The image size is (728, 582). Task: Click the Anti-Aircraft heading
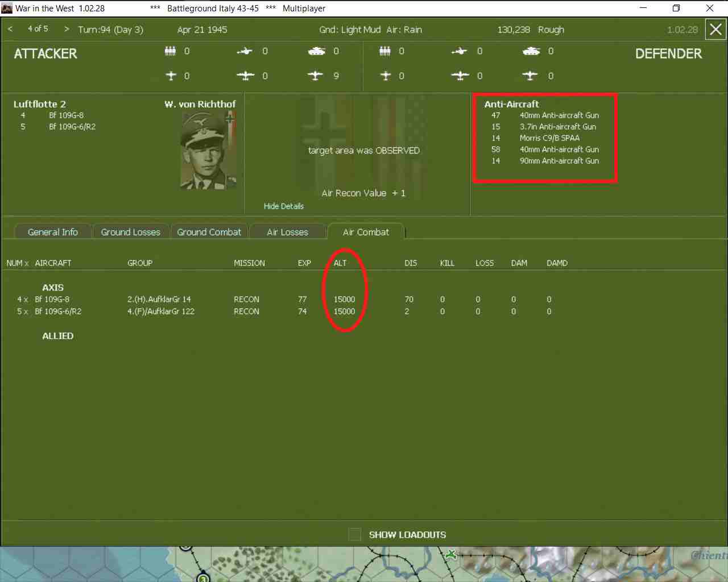tap(512, 104)
